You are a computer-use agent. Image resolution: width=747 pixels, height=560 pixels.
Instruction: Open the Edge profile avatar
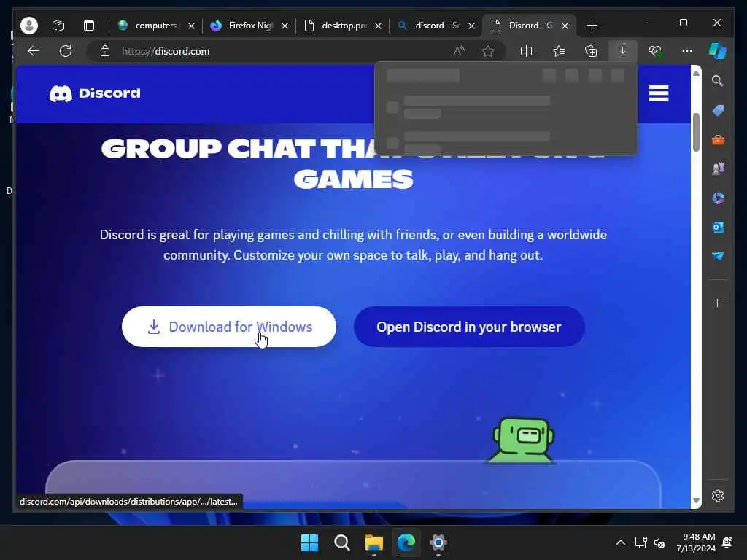pyautogui.click(x=29, y=26)
